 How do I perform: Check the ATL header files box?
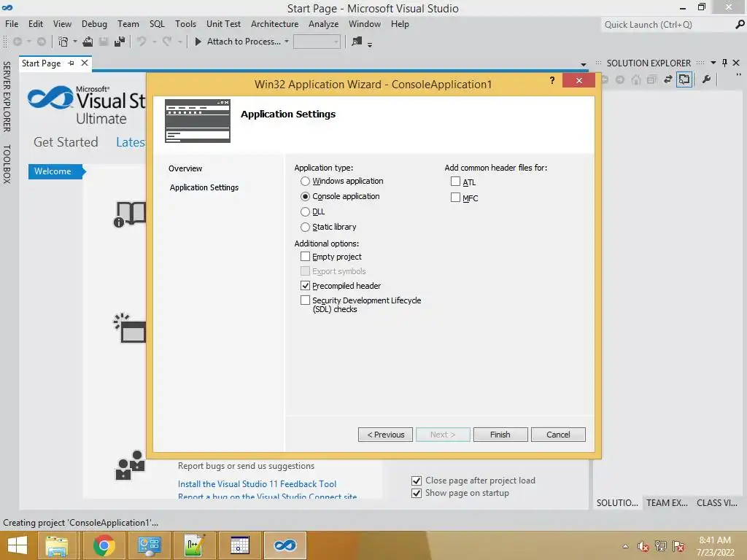click(x=455, y=182)
